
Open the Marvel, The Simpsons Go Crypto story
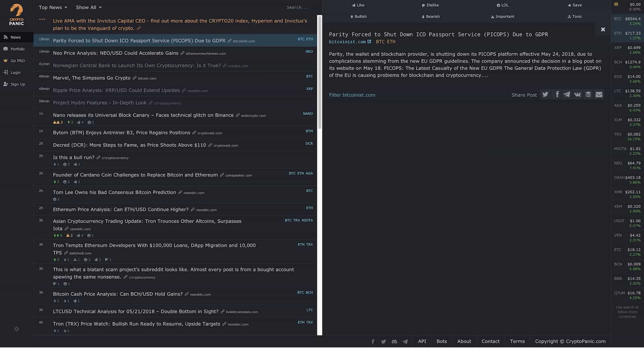click(x=92, y=78)
